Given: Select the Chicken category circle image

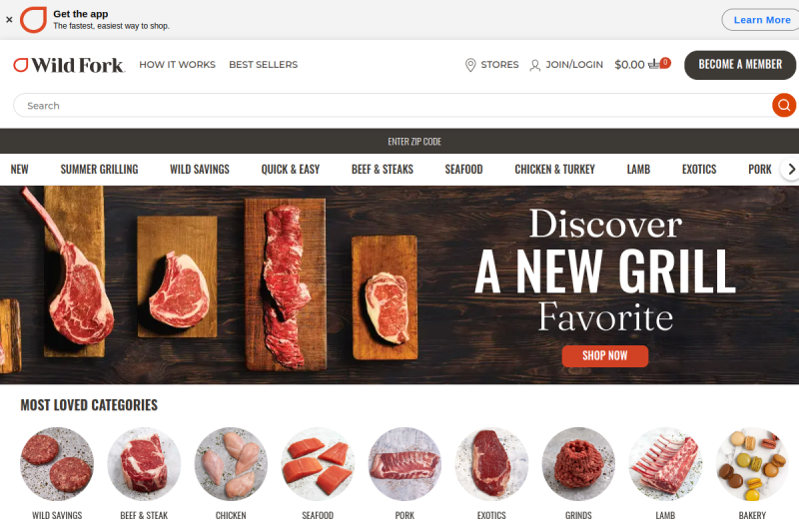Looking at the screenshot, I should 231,464.
